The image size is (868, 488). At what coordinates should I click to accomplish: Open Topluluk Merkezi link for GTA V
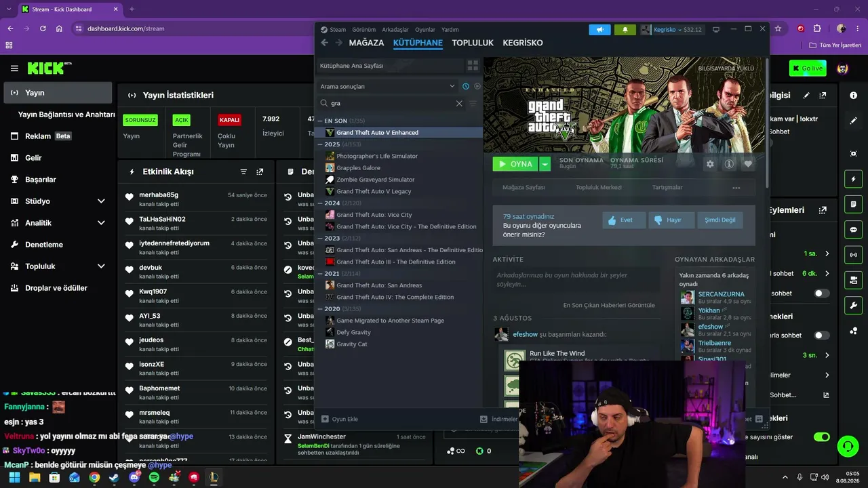(x=599, y=188)
